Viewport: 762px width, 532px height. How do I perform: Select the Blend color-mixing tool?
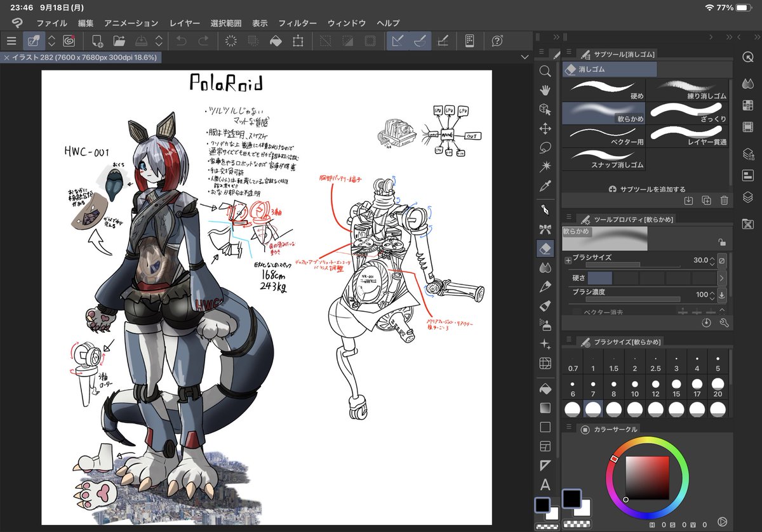click(545, 268)
